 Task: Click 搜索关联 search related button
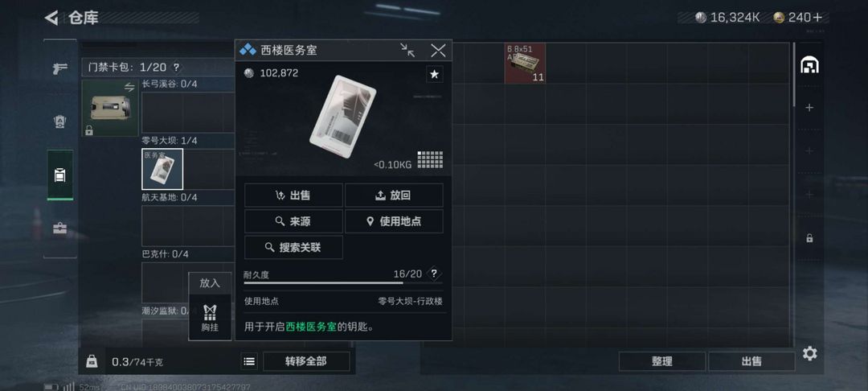pyautogui.click(x=293, y=248)
